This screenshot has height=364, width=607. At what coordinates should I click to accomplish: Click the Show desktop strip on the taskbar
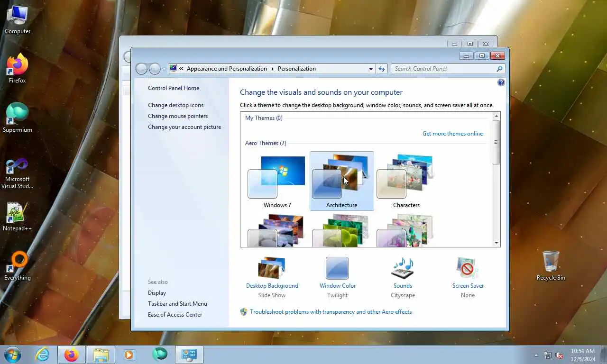click(x=603, y=355)
